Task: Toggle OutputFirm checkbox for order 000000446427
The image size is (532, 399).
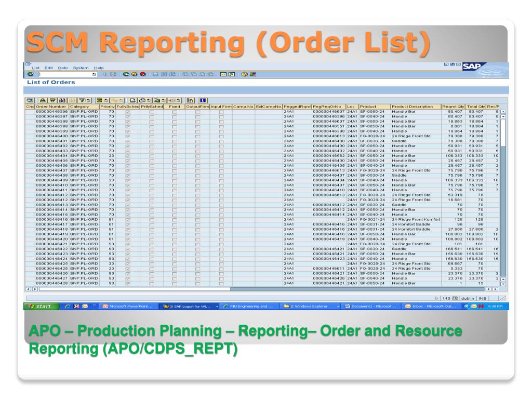Action: point(197,278)
